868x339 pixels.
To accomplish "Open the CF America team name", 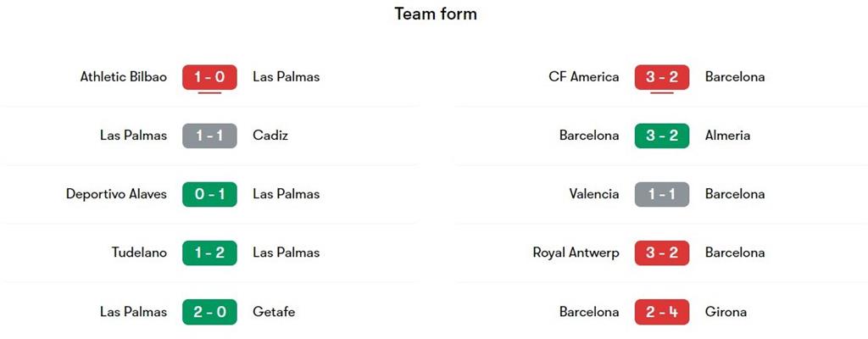I will tap(584, 77).
